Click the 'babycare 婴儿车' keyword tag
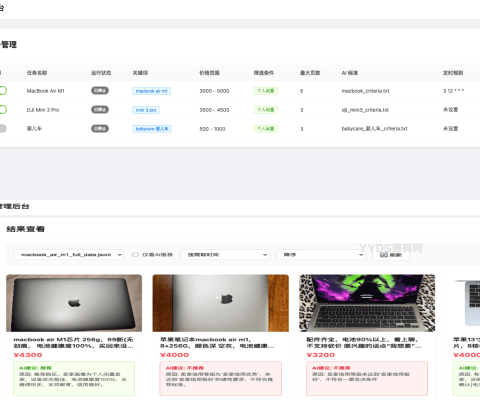The height and width of the screenshot is (400, 480). 152,129
